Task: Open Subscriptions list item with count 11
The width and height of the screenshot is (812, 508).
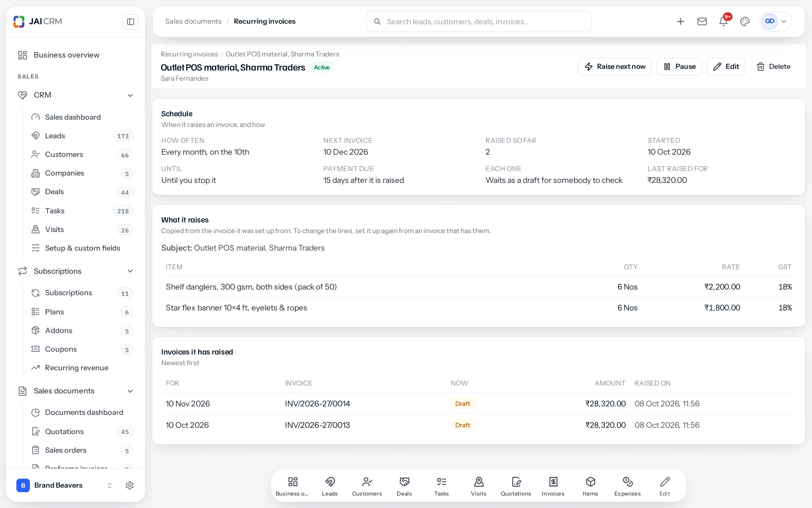Action: [x=82, y=293]
